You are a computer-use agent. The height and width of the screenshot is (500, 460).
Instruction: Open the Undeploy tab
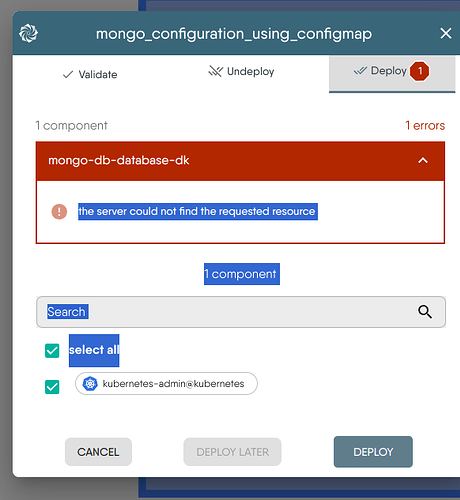241,71
